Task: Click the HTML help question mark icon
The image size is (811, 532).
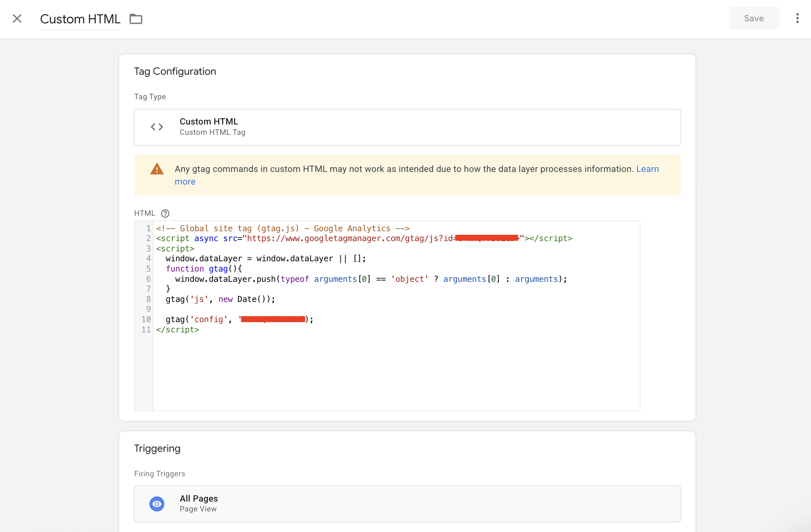Action: (x=165, y=213)
